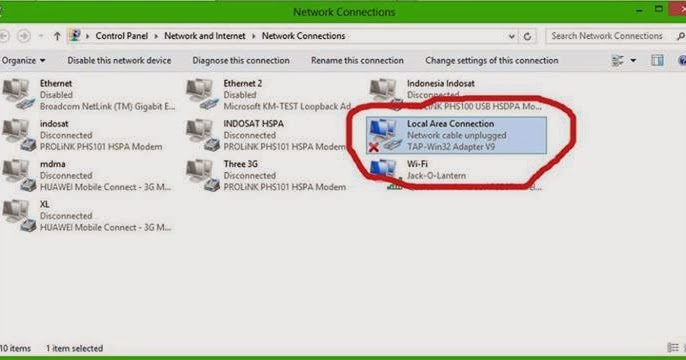Open the view options dropdown arrow
Screen dimensions: 686x360
633,60
